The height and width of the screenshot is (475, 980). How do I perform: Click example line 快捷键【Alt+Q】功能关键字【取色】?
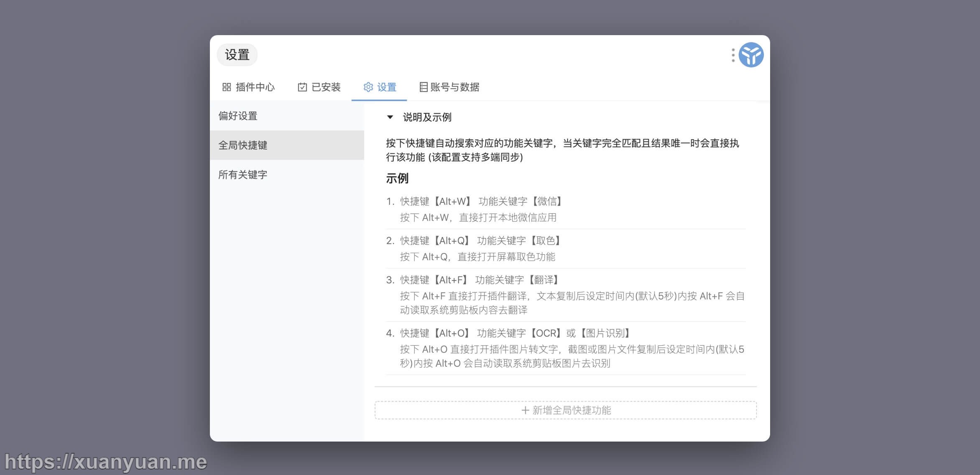click(480, 241)
